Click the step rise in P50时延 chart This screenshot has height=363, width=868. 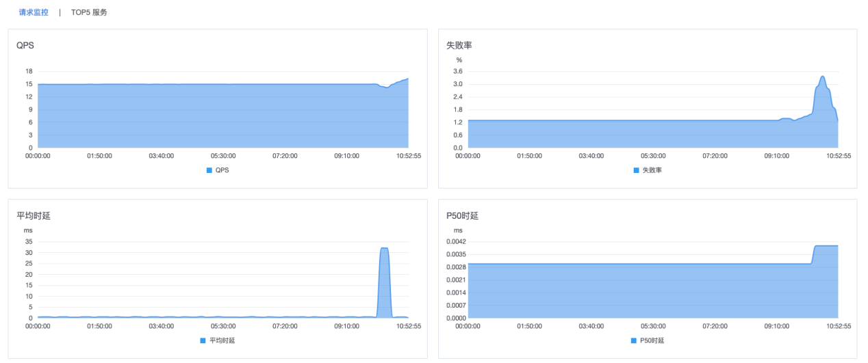813,254
